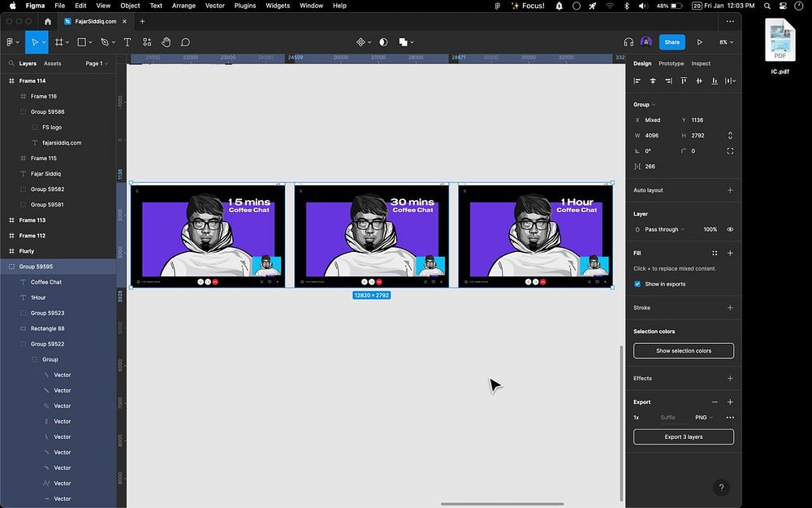Select the Comment tool
812x508 pixels.
(185, 42)
